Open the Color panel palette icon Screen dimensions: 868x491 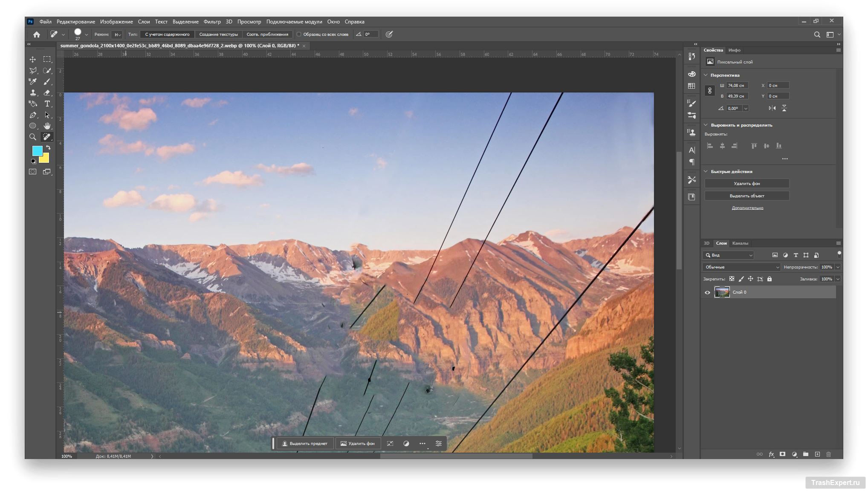[x=692, y=74]
